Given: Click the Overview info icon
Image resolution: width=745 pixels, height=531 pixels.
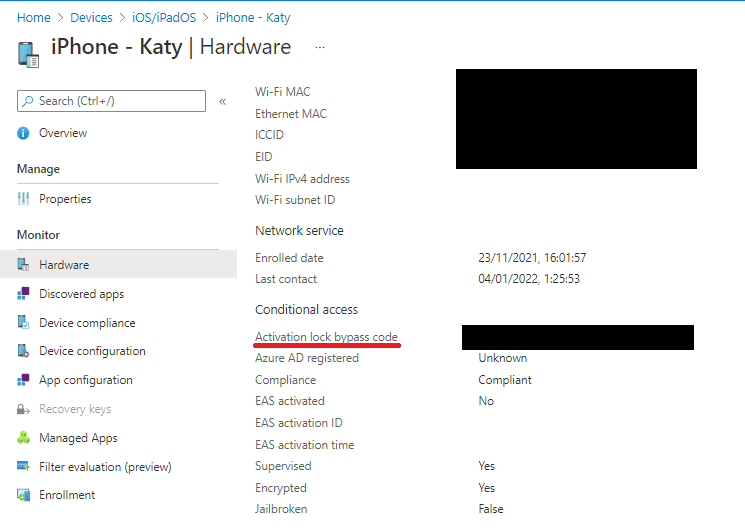Looking at the screenshot, I should 23,133.
